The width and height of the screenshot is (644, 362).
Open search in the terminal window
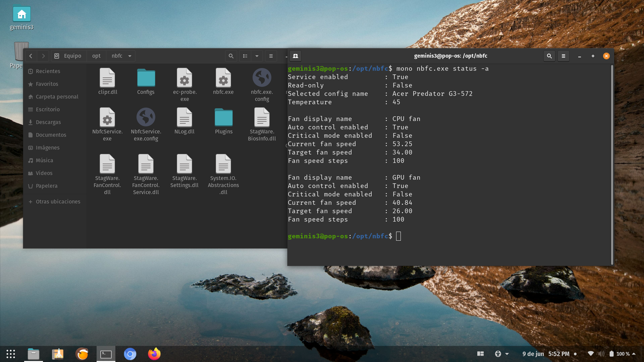point(549,56)
